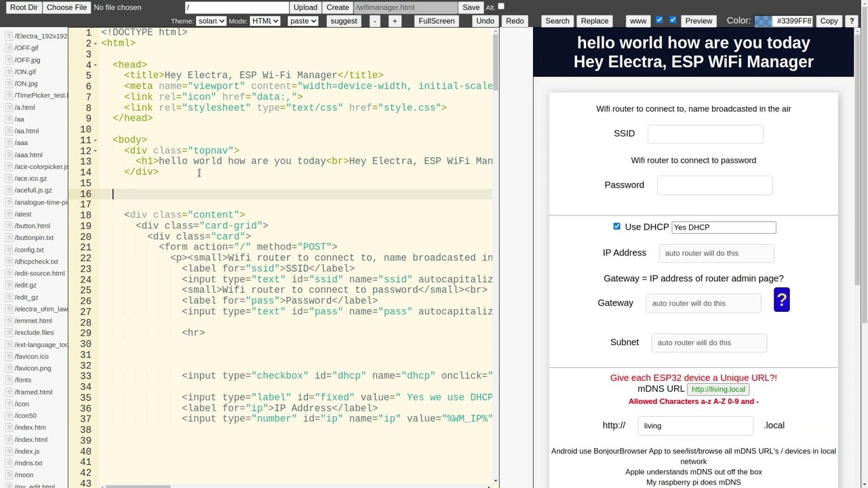Viewport: 868px width, 488px height.
Task: Toggle the Alt checkbox next to Save
Action: (x=501, y=7)
